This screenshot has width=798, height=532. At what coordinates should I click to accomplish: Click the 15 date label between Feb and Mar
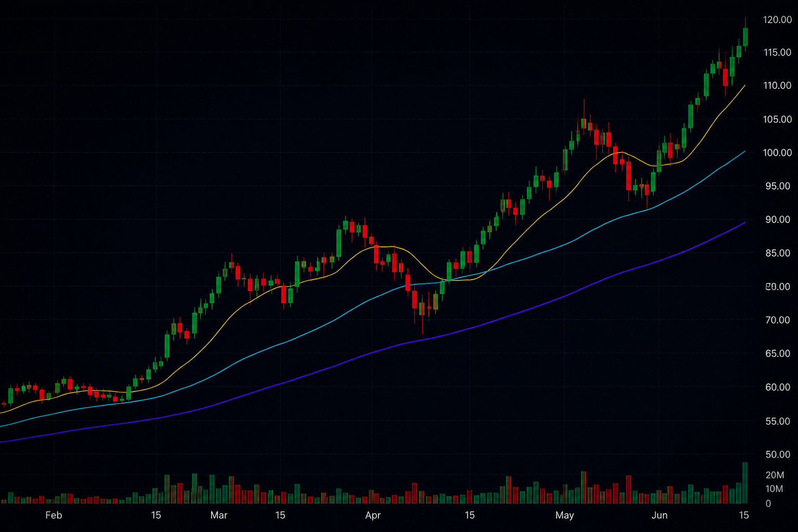click(x=156, y=515)
